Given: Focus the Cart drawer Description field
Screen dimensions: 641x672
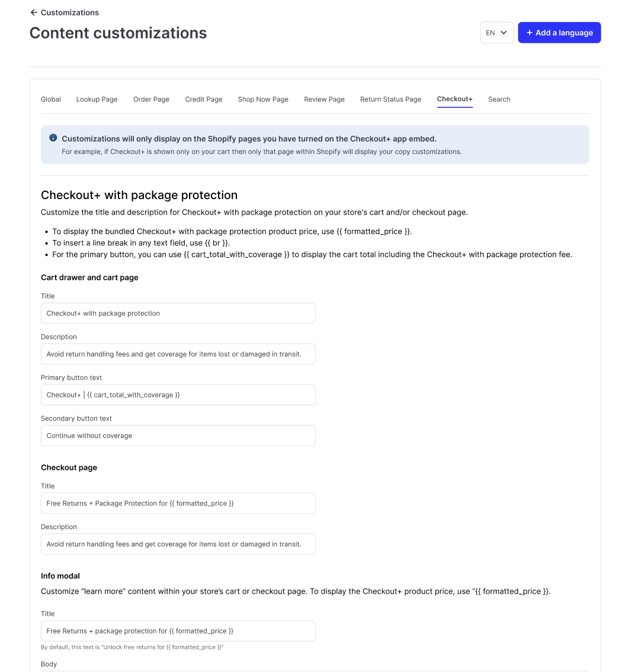Looking at the screenshot, I should [178, 354].
